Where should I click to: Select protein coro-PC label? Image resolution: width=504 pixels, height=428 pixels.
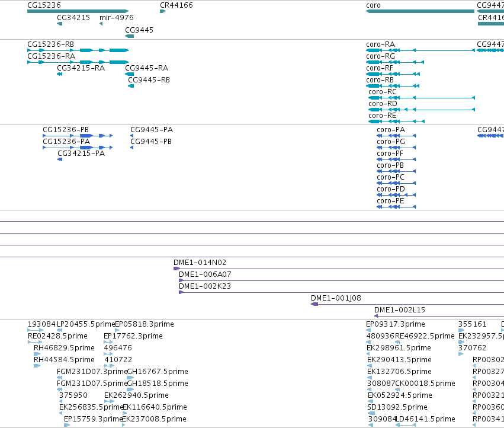click(x=390, y=177)
